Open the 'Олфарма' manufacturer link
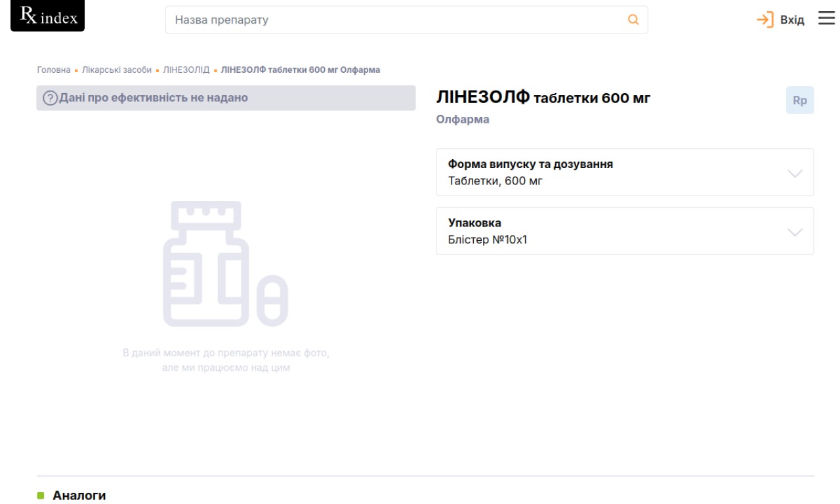The height and width of the screenshot is (504, 840). click(x=463, y=119)
